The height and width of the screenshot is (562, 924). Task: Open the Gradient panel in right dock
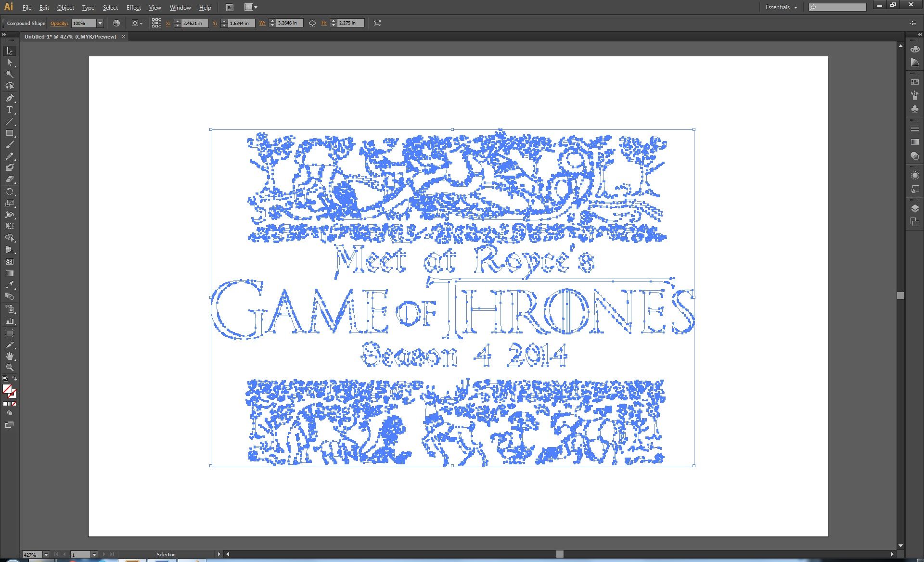tap(915, 142)
